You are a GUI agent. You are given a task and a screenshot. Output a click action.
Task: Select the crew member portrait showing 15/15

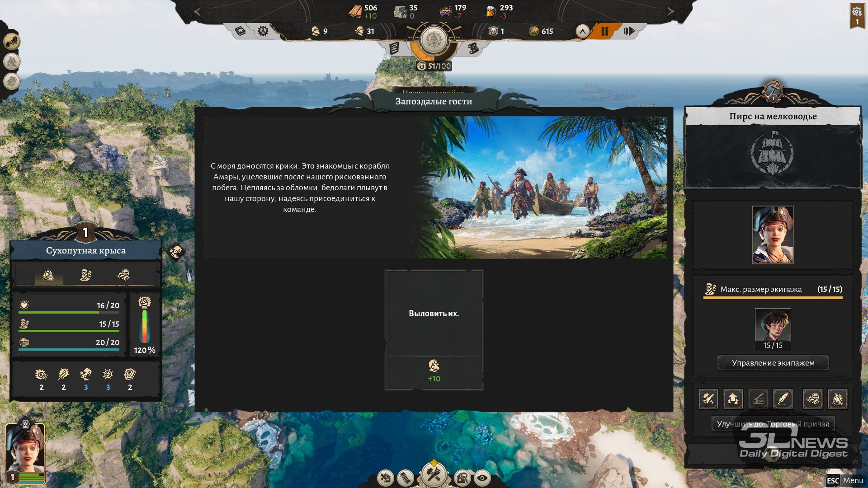773,329
